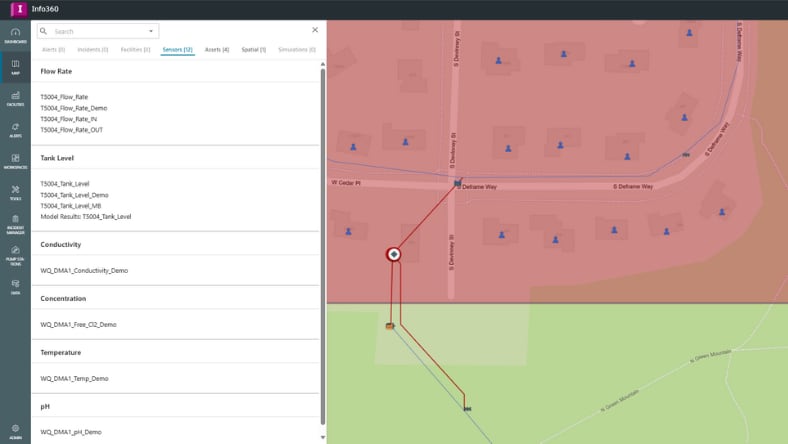Click the search magnifier icon
788x444 pixels.
[x=44, y=31]
